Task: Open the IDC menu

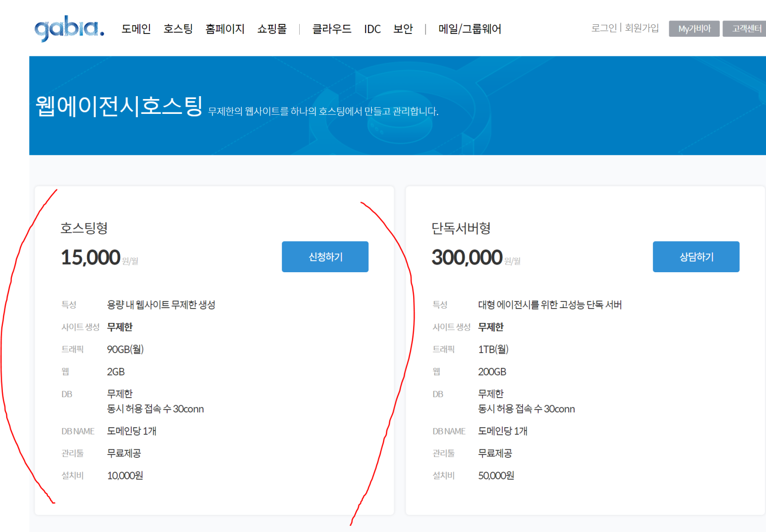Action: pos(372,29)
